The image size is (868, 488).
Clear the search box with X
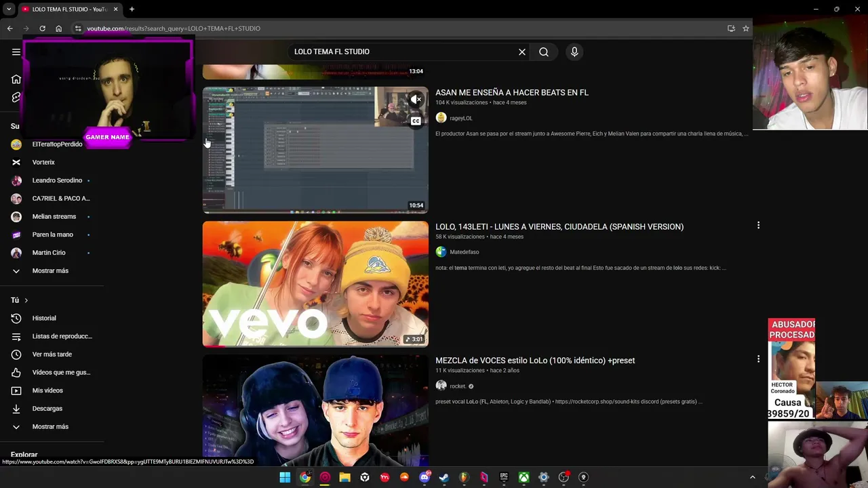[522, 52]
